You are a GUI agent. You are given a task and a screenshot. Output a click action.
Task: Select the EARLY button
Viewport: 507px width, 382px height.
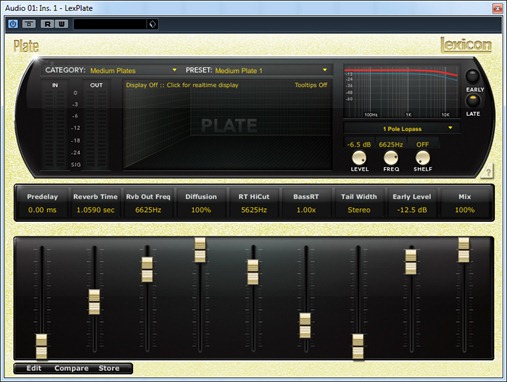pos(473,76)
